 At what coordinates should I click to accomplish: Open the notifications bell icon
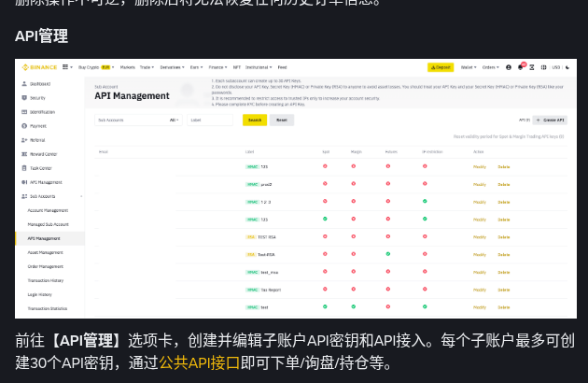(521, 67)
